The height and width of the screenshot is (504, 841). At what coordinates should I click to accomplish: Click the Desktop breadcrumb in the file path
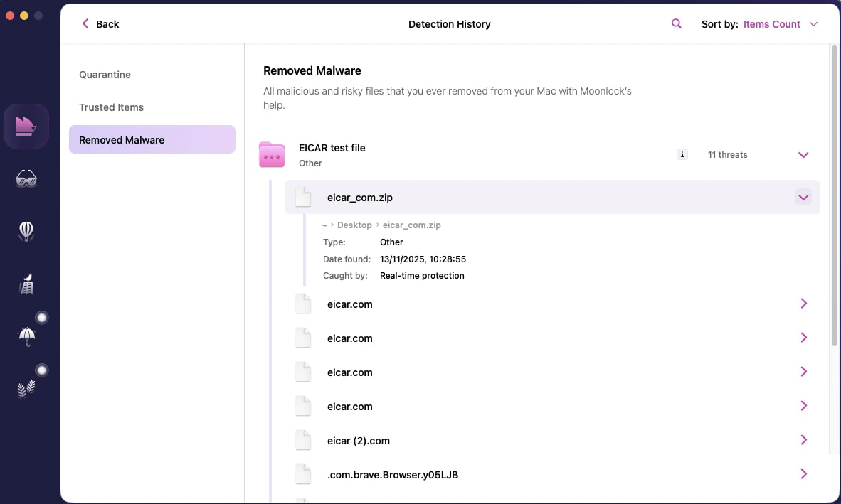click(x=354, y=225)
